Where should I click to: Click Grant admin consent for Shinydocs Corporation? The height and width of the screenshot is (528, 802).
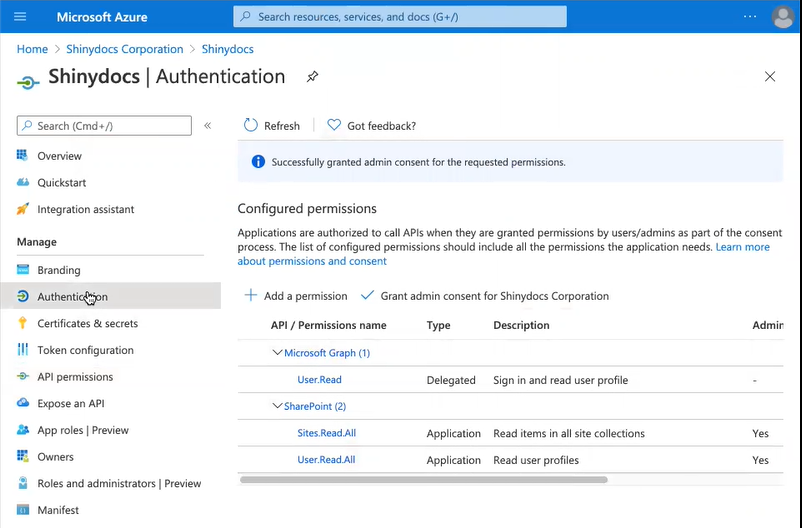click(494, 296)
